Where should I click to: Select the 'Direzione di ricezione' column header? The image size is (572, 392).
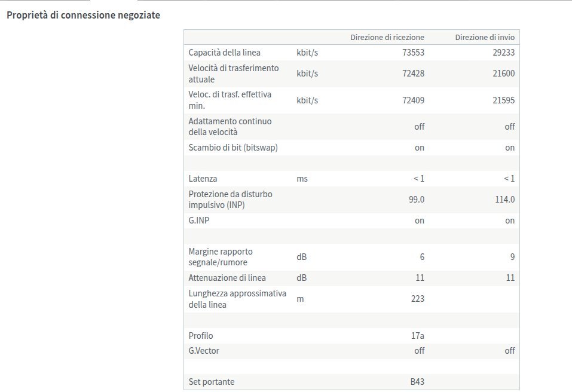tap(387, 37)
